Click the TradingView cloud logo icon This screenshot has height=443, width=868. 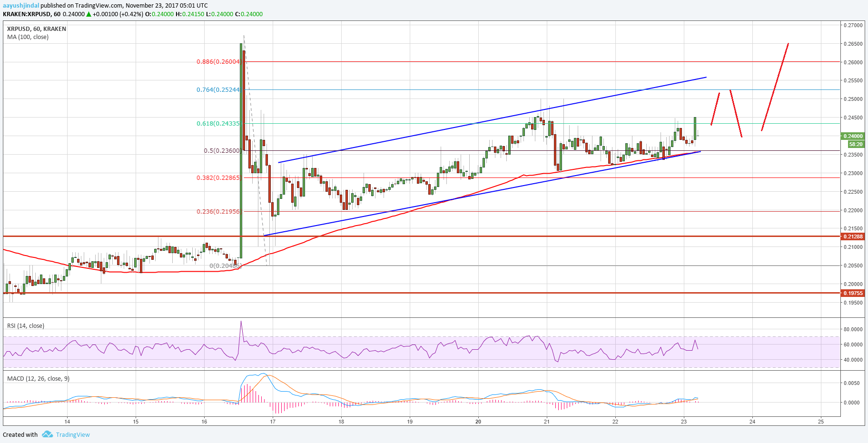47,434
